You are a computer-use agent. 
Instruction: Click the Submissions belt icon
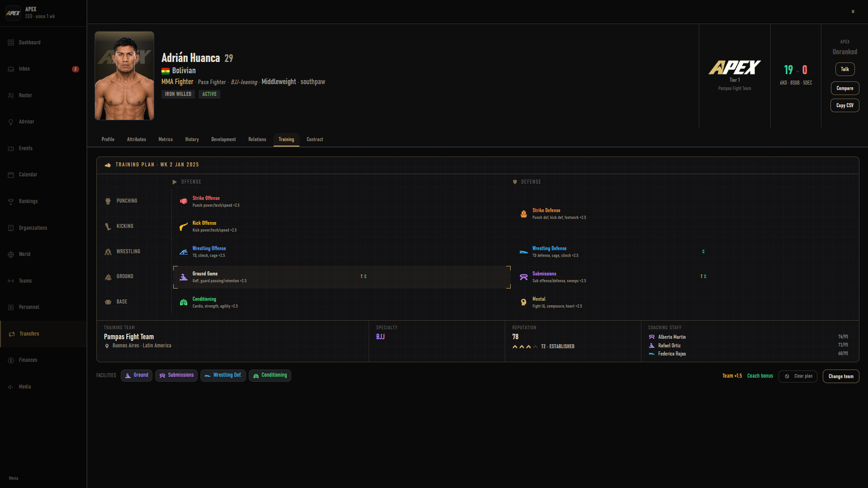pyautogui.click(x=524, y=277)
